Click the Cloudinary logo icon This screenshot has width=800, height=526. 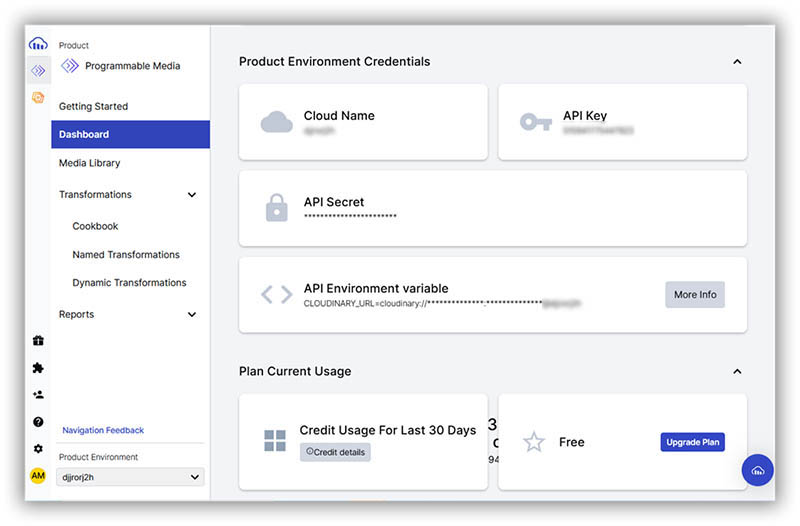tap(38, 44)
